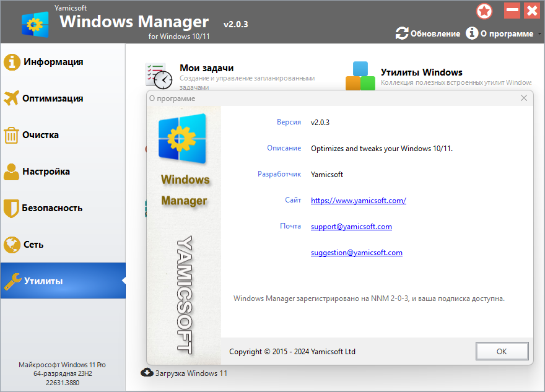Switch to the Сеть tab
The height and width of the screenshot is (392, 545).
(x=63, y=245)
